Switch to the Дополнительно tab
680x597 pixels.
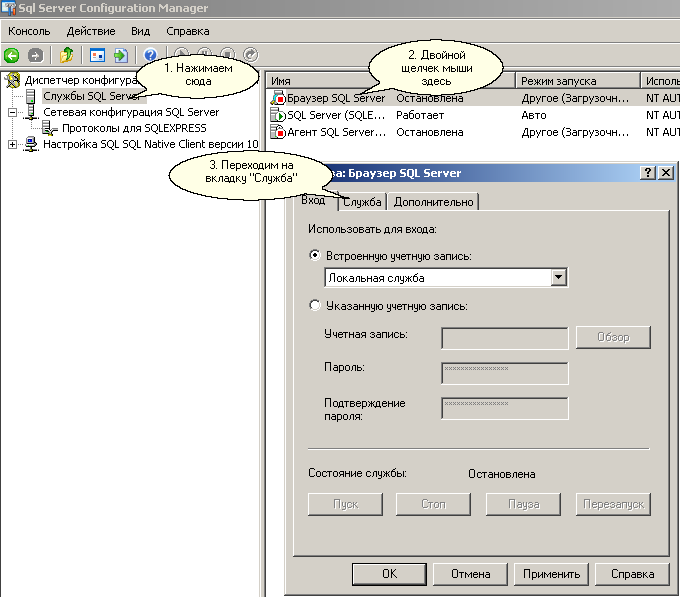click(433, 202)
